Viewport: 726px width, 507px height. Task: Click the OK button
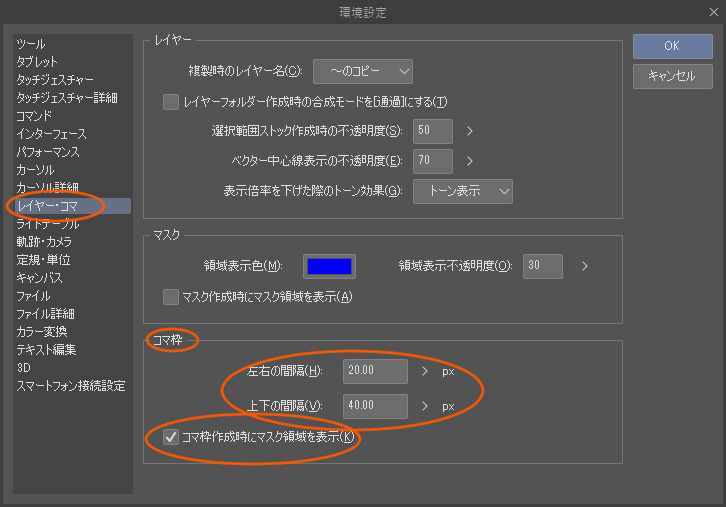[x=671, y=46]
